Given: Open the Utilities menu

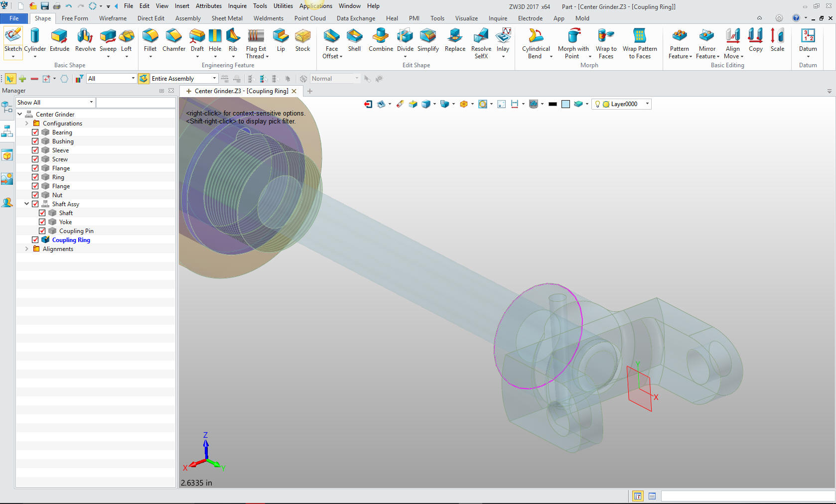Looking at the screenshot, I should tap(283, 6).
